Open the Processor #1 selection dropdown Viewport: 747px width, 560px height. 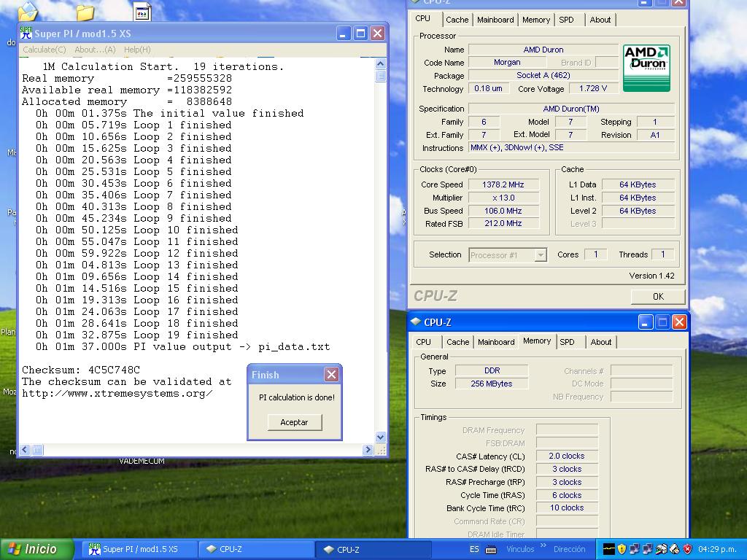(541, 254)
